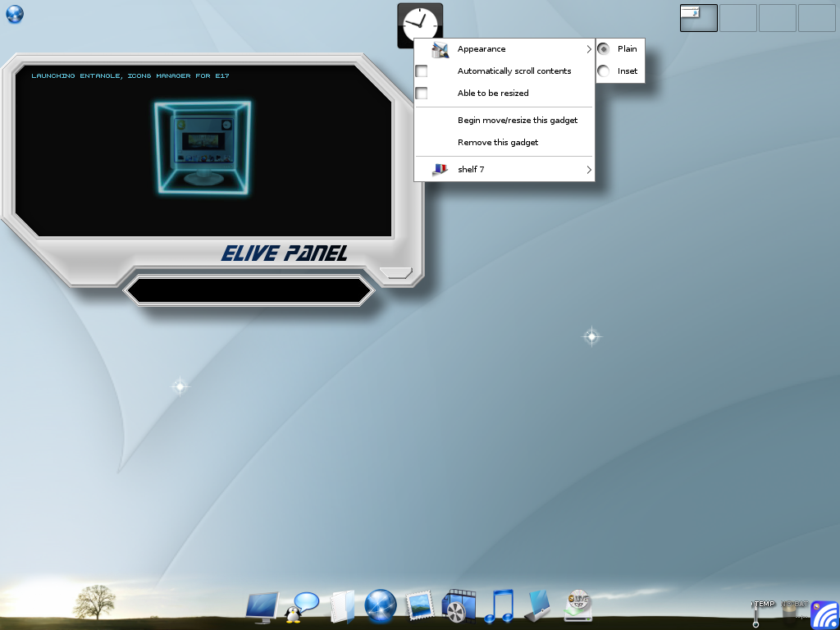The width and height of the screenshot is (840, 630).
Task: Switch to fourth virtual desktop in pager
Action: point(816,18)
